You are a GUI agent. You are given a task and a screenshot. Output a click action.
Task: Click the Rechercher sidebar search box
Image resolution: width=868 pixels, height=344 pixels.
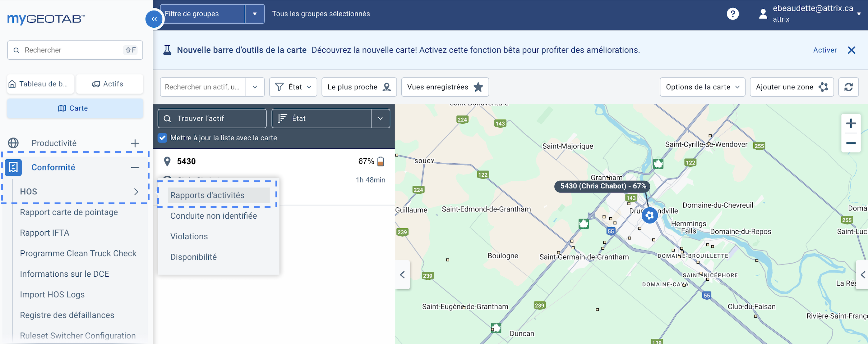tap(75, 50)
